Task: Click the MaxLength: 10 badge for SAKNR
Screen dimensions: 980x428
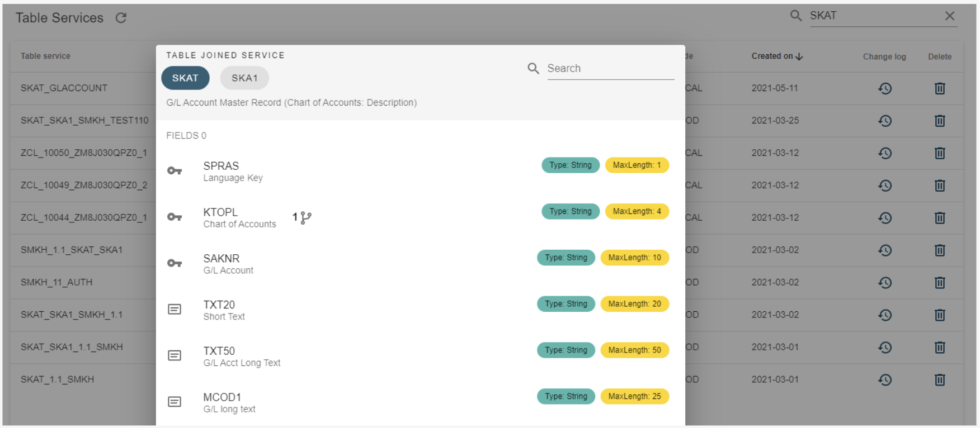Action: coord(634,258)
